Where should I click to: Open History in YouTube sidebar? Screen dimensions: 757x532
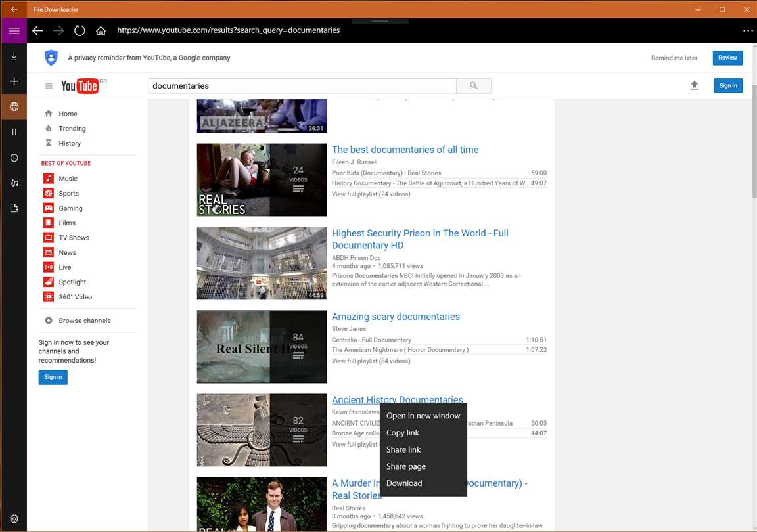70,143
